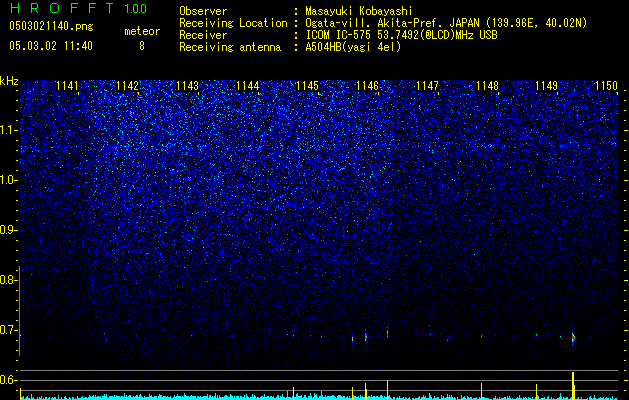The height and width of the screenshot is (400, 629).
Task: Click the 1145 time axis label
Action: pos(307,86)
